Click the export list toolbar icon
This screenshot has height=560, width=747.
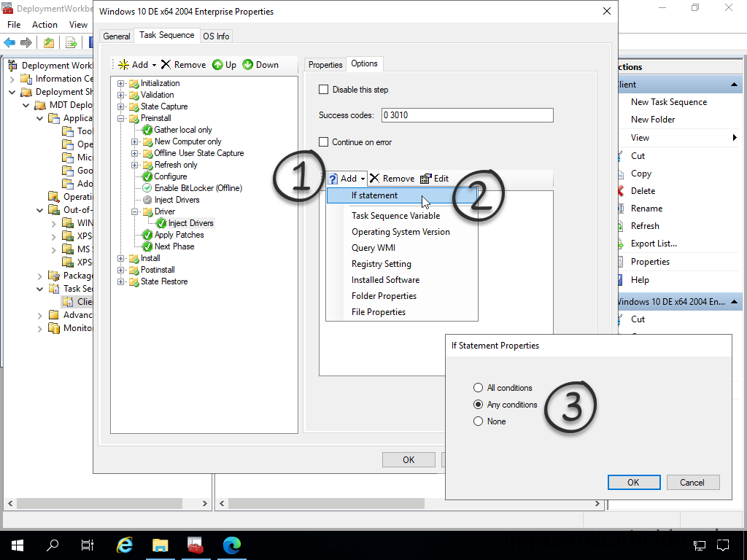click(71, 43)
